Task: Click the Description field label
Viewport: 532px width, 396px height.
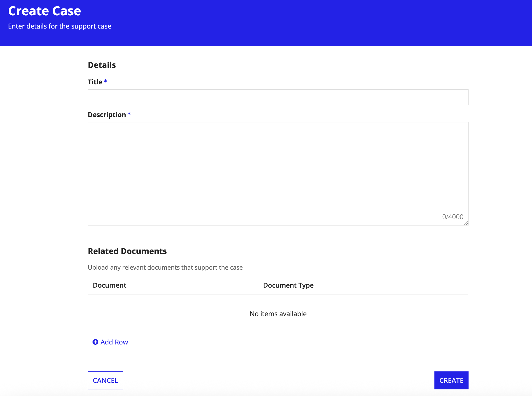Action: point(107,115)
